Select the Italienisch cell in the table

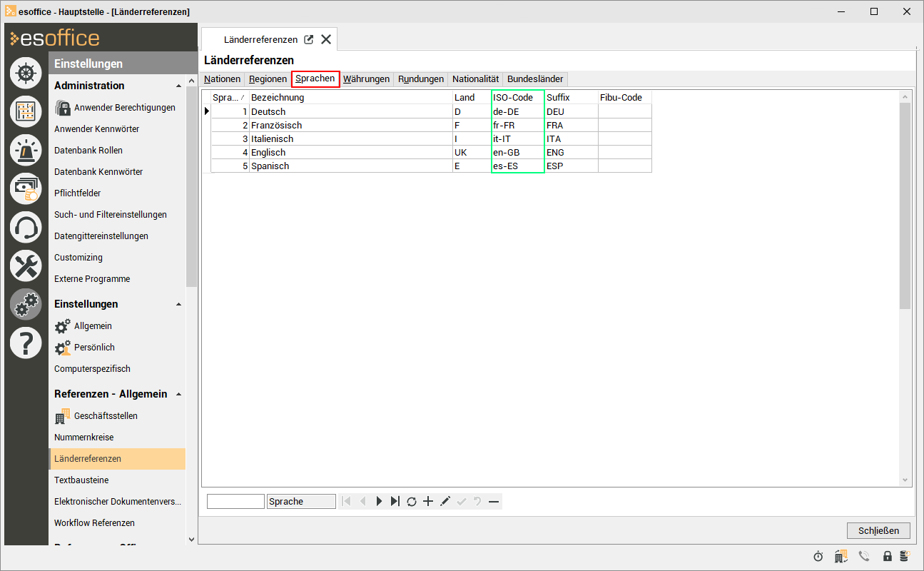(x=350, y=139)
